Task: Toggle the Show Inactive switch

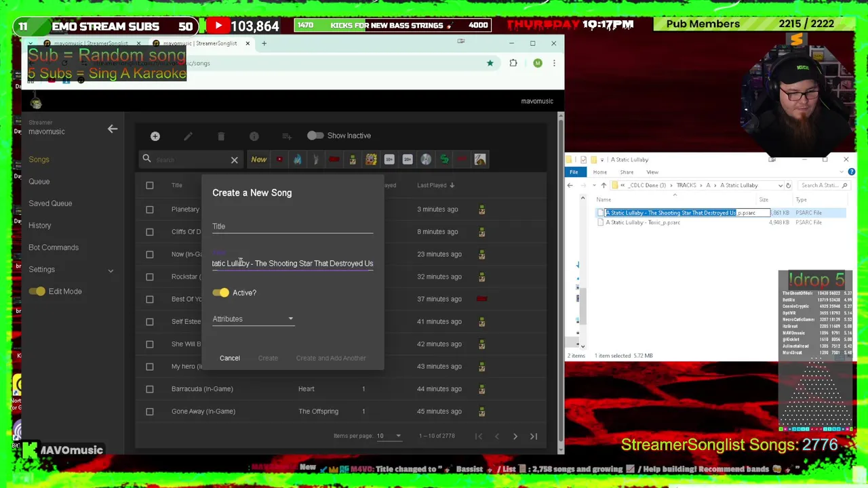Action: [315, 136]
